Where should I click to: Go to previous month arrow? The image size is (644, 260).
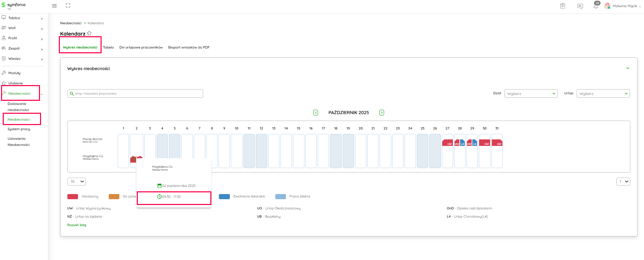pyautogui.click(x=316, y=113)
